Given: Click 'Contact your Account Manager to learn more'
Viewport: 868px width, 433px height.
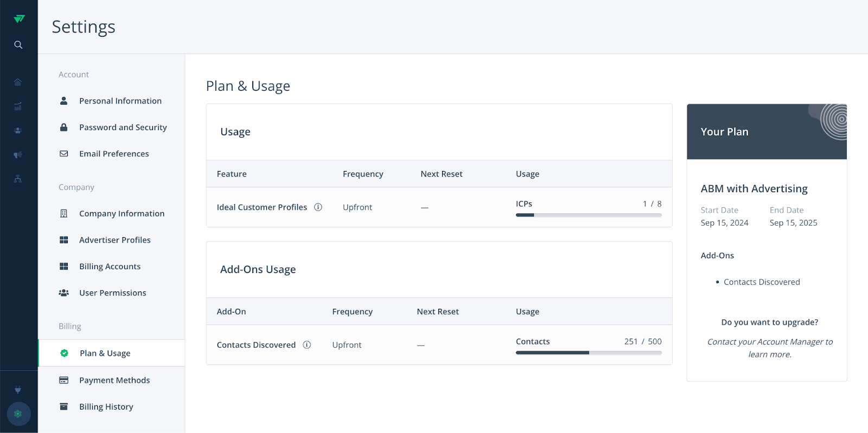Looking at the screenshot, I should coord(770,348).
